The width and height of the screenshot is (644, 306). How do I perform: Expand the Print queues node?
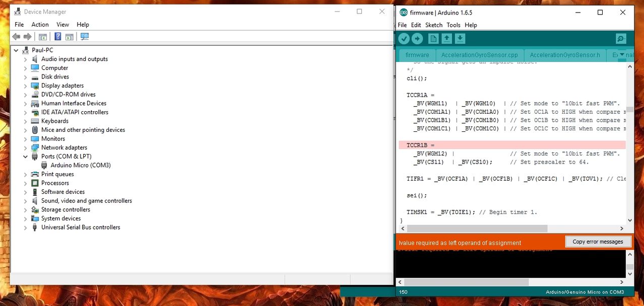pos(25,174)
